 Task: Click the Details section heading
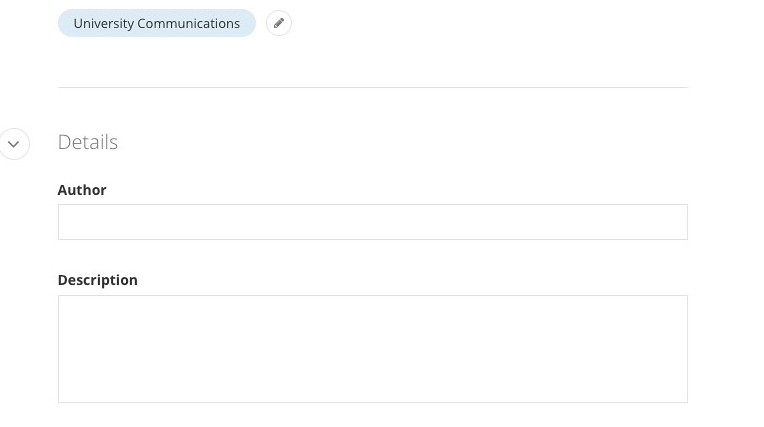[88, 142]
